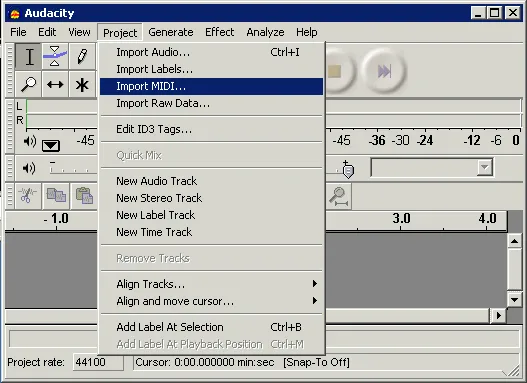Viewport: 527px width, 383px height.
Task: Expand the Align Tracks submenu
Action: [212, 284]
